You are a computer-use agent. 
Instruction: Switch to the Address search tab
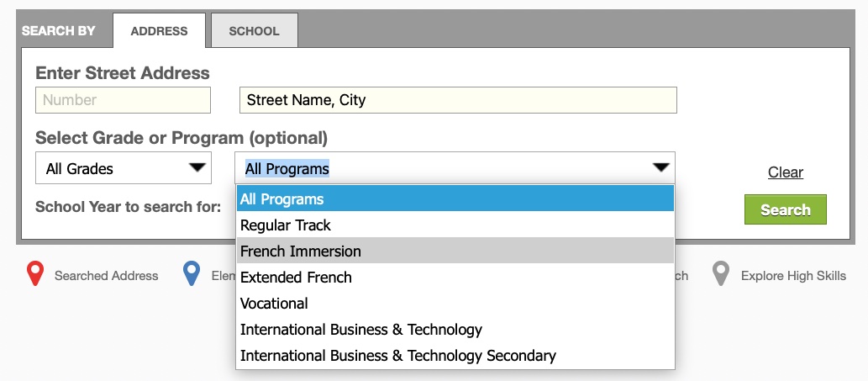[x=159, y=31]
